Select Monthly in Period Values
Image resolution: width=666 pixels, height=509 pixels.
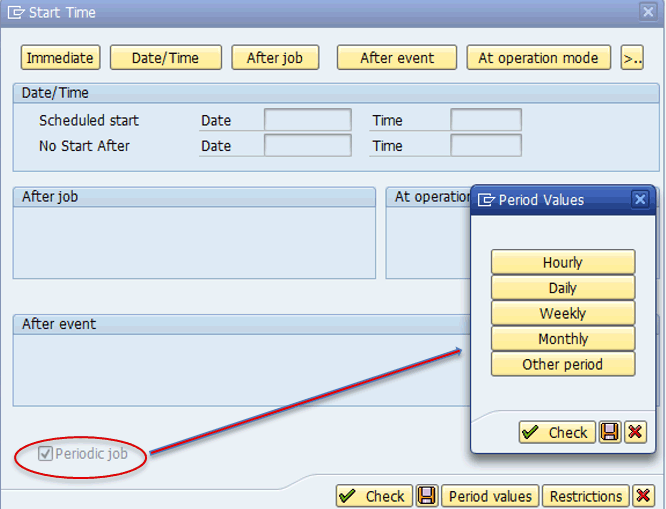click(x=563, y=339)
